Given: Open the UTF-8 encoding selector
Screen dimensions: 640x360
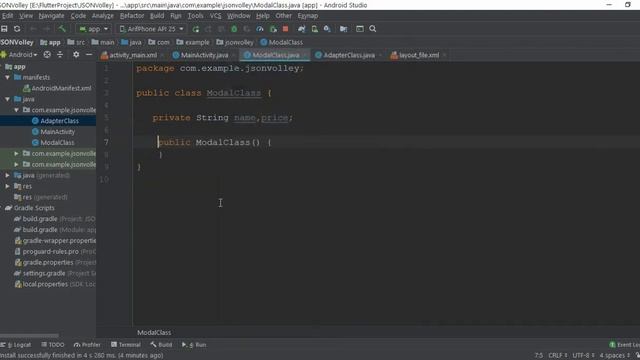Looking at the screenshot, I should click(583, 356).
